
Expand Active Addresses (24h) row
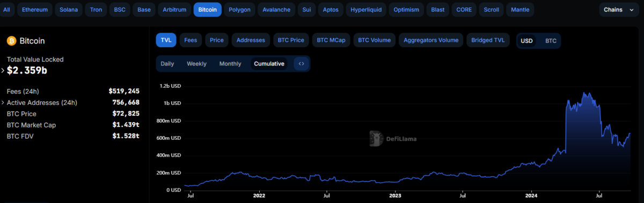pyautogui.click(x=3, y=102)
